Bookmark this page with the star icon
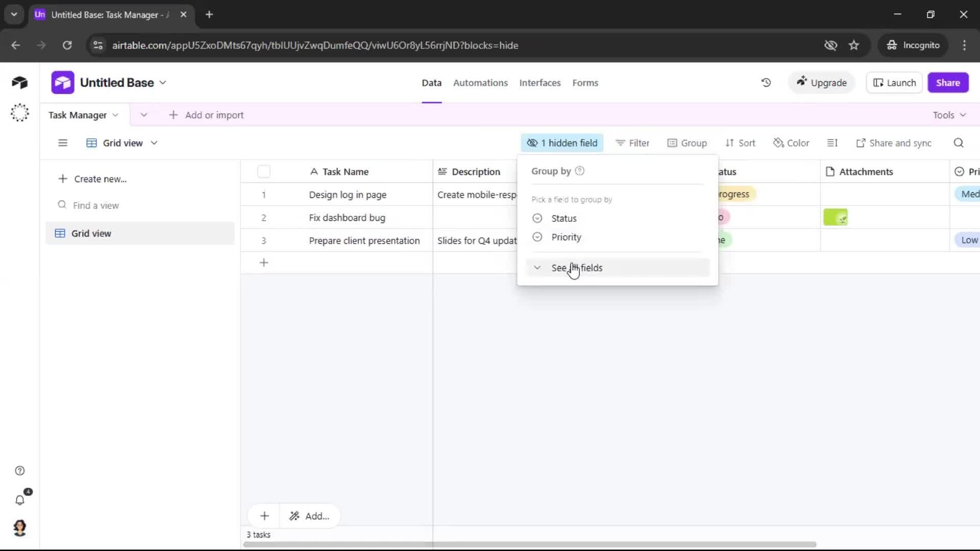 [x=854, y=45]
